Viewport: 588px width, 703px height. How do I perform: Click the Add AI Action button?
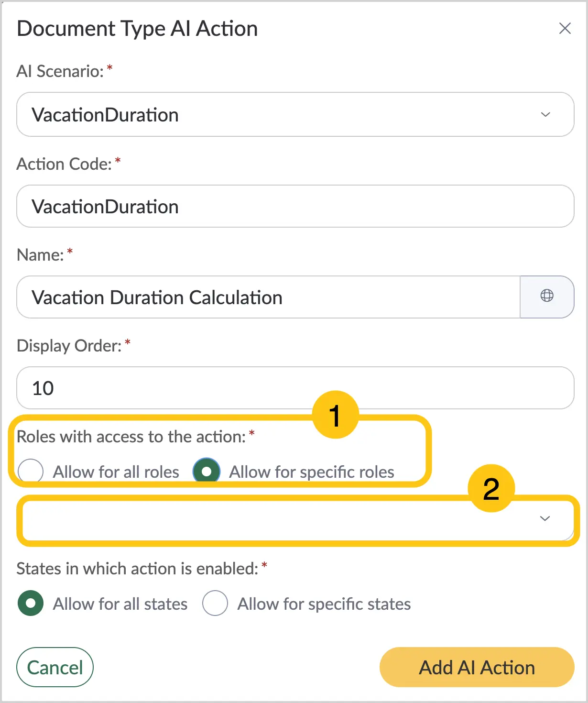[x=477, y=667]
